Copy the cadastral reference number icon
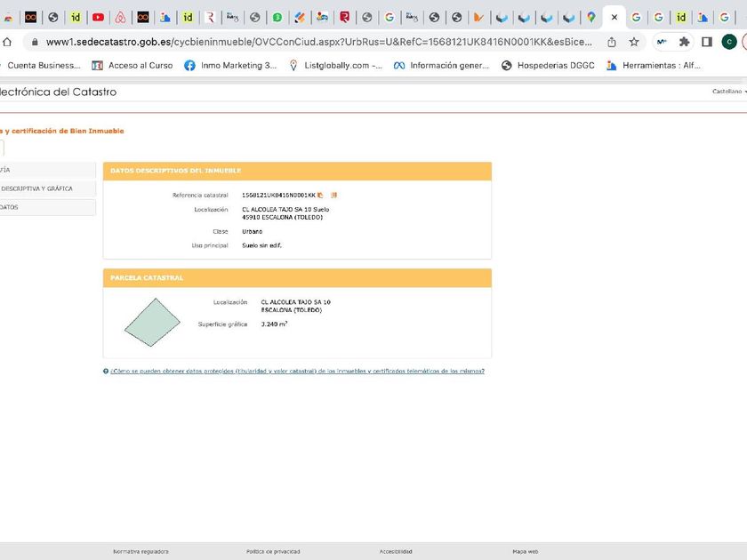 pos(320,195)
